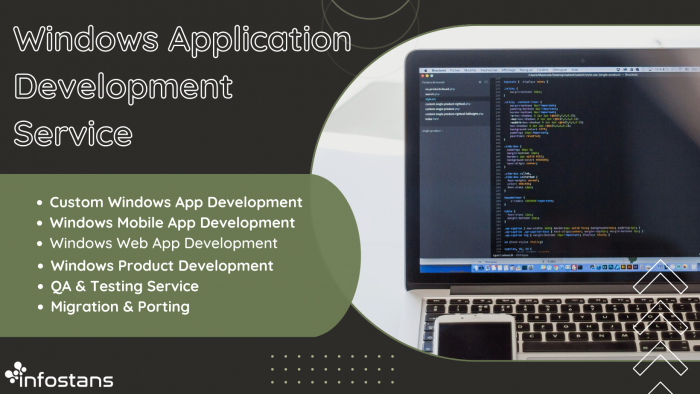Click "Migration & Porting" bullet
700x394 pixels.
120,307
